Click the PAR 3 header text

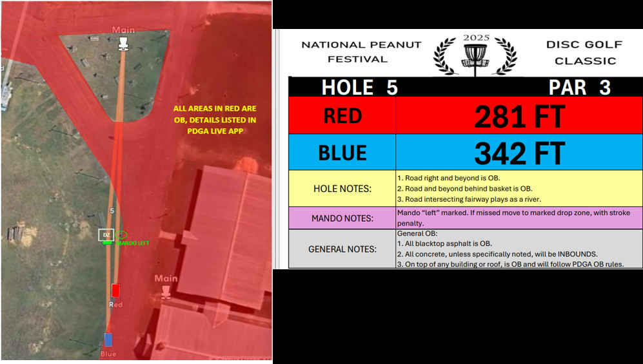pyautogui.click(x=579, y=88)
